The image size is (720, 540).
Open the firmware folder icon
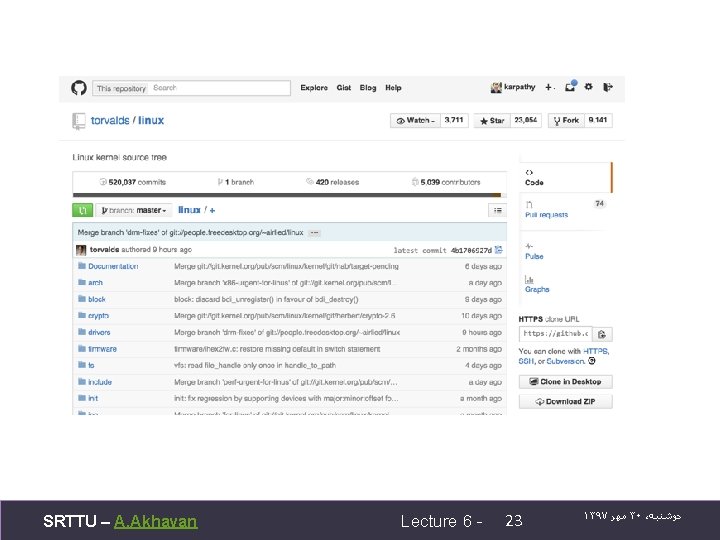[82, 349]
